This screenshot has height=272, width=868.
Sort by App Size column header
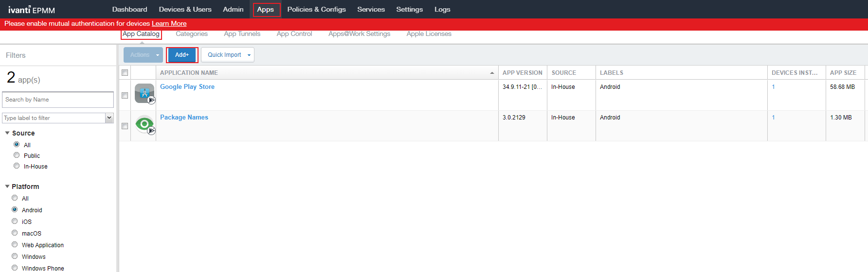click(x=845, y=72)
